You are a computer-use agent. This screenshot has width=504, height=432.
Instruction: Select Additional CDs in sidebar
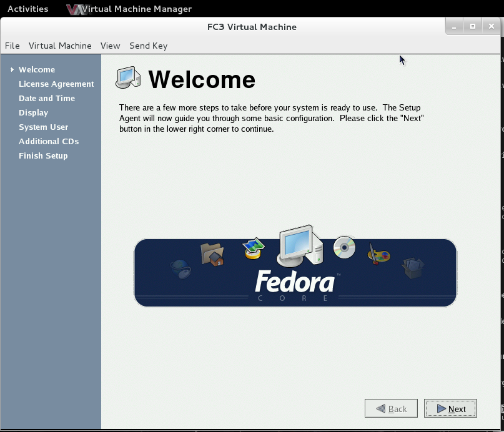coord(49,141)
